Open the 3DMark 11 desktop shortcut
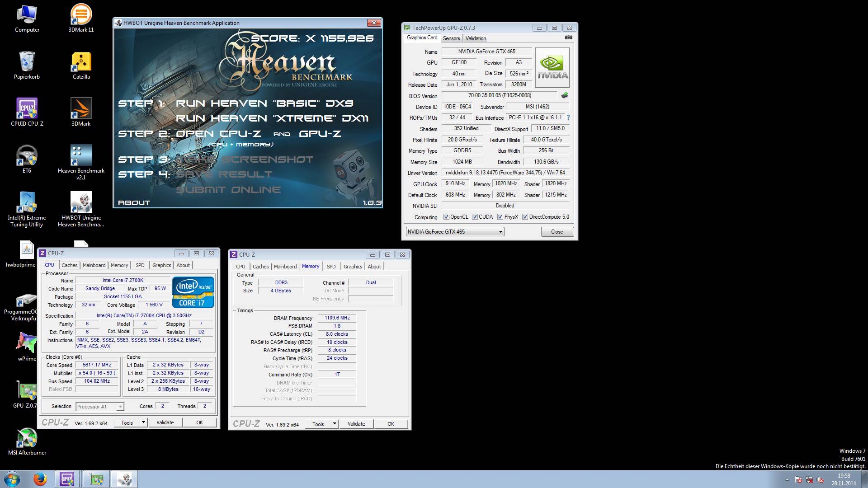The width and height of the screenshot is (868, 488). click(81, 19)
